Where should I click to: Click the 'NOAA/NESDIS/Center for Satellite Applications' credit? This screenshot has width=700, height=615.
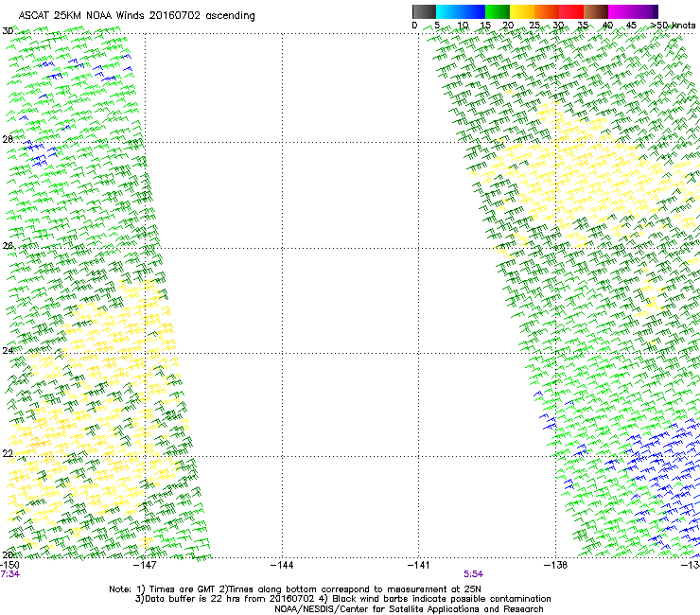[x=409, y=609]
